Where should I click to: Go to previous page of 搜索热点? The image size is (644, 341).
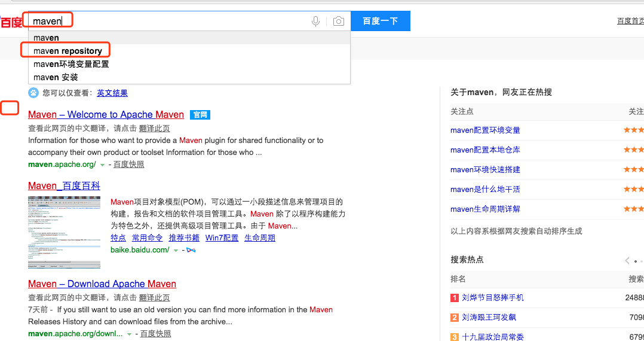[627, 260]
